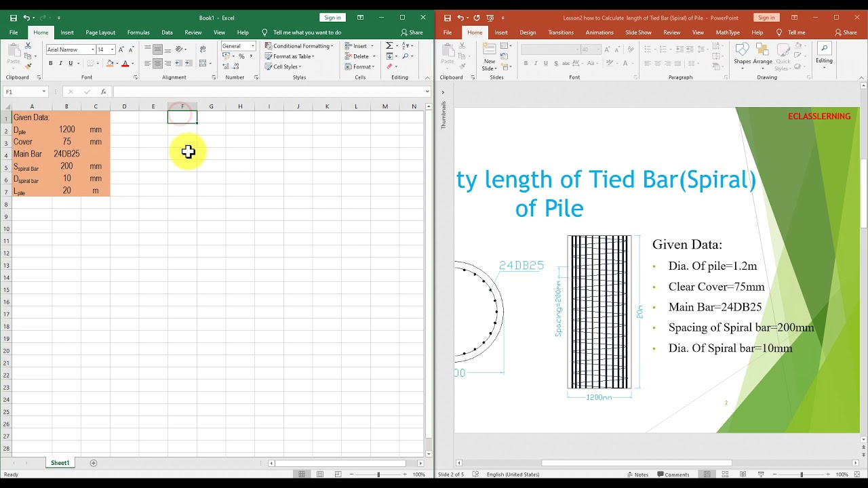Save the Excel workbook from quick access toolbar

point(13,18)
